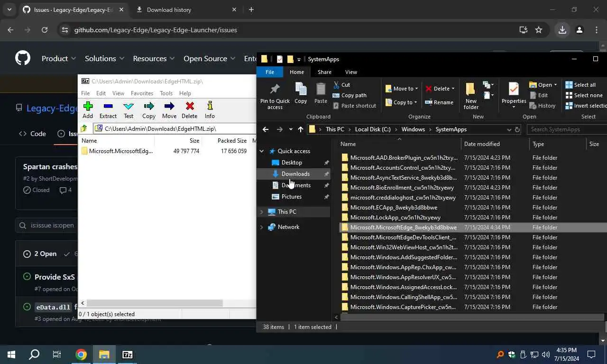Select Microsoft.ECApp_8wekyb3d8bbwe folder
The image size is (607, 364).
[394, 208]
